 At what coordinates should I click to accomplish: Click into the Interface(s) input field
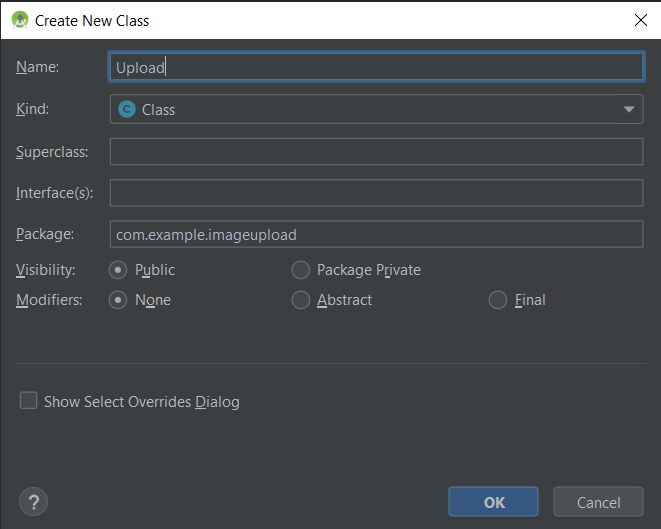pos(375,193)
